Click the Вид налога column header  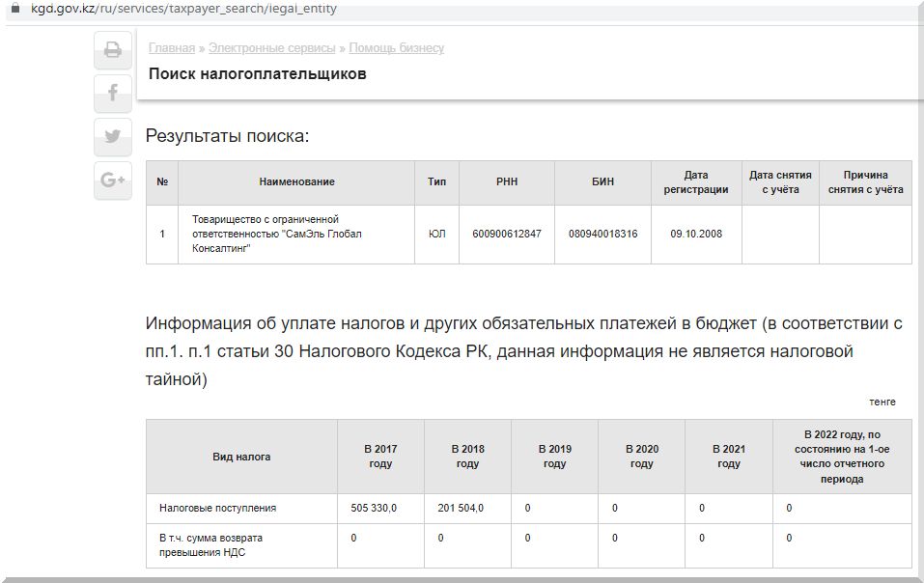241,457
